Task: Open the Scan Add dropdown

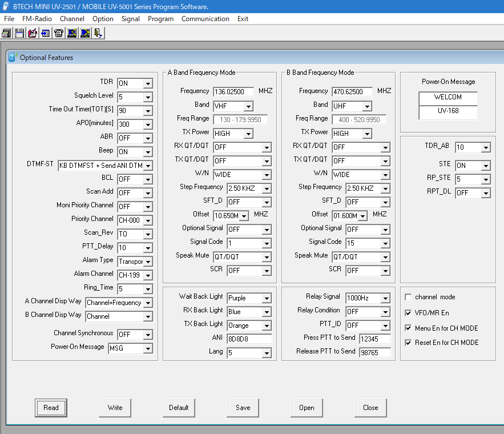Action: tap(148, 193)
